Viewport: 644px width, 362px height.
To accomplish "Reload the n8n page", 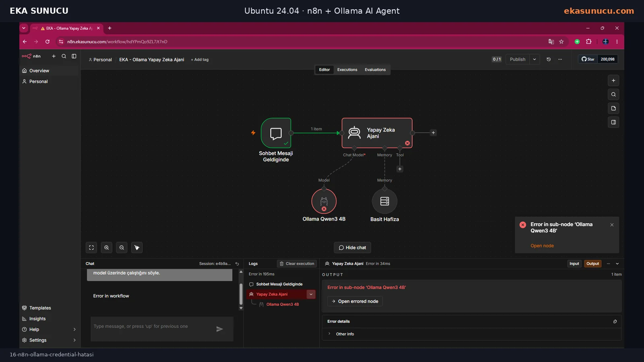I will [x=47, y=41].
